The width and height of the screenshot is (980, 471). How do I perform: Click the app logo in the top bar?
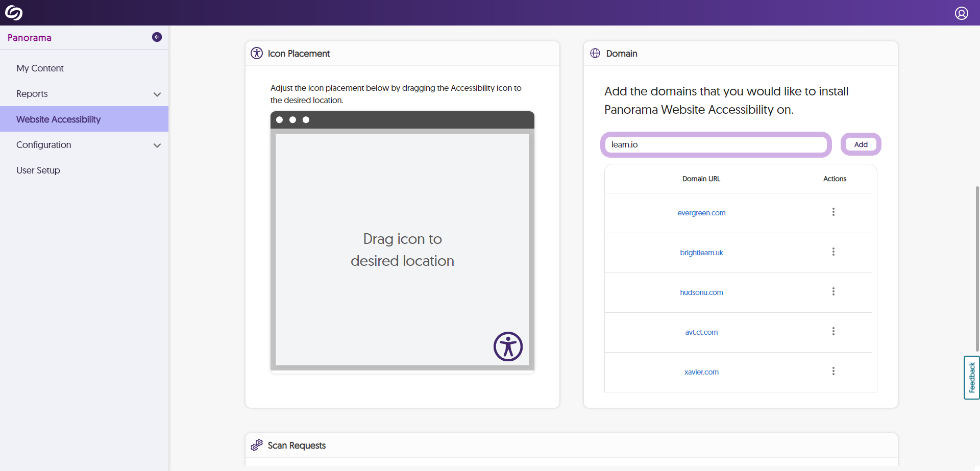[14, 13]
